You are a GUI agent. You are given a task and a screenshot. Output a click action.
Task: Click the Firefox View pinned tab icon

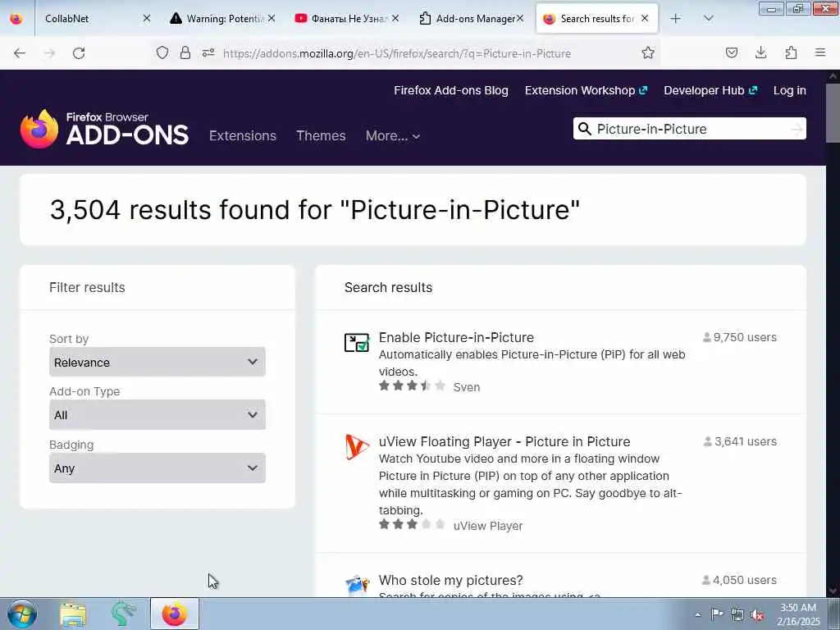[16, 19]
